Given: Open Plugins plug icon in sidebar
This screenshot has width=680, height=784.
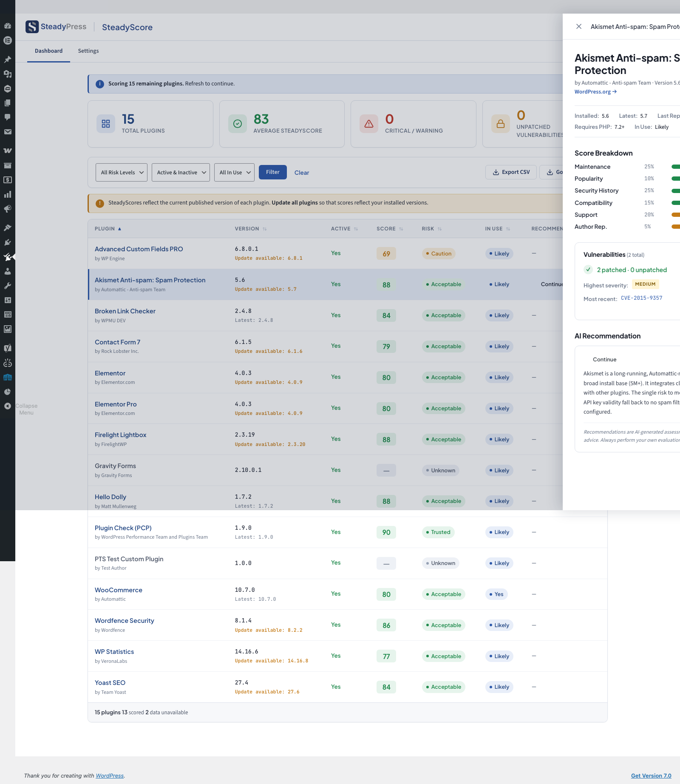Looking at the screenshot, I should (8, 242).
